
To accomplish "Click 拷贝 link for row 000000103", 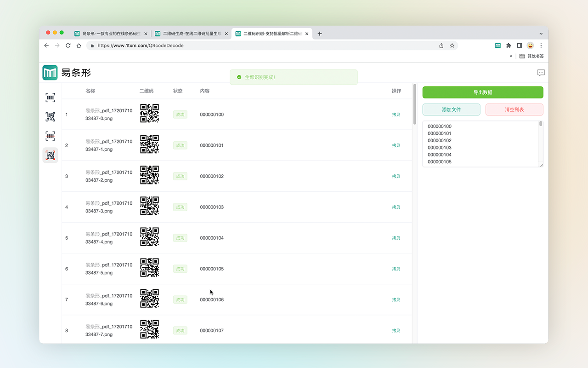I will click(396, 207).
